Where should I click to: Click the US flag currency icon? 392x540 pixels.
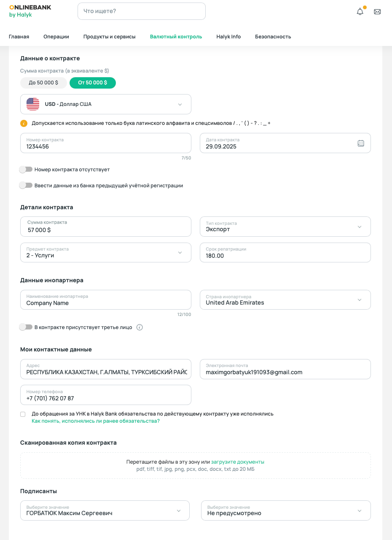click(x=33, y=104)
